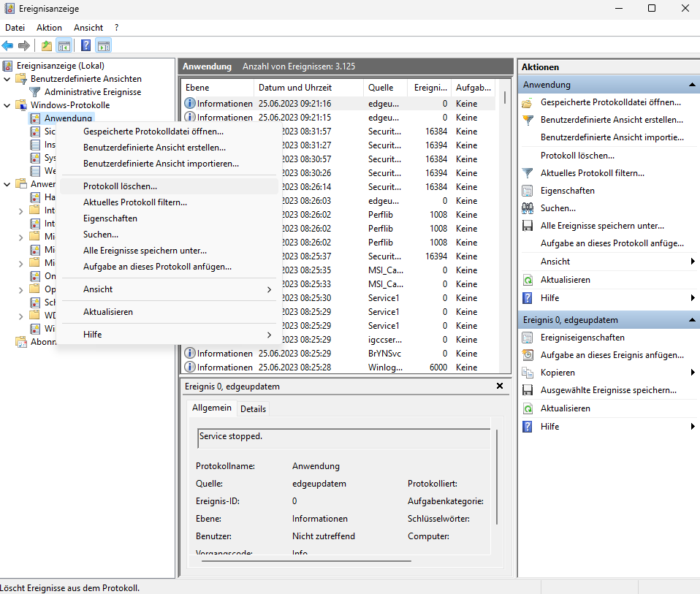This screenshot has height=594, width=700.
Task: Click the blue question mark Help toolbar icon
Action: click(85, 46)
